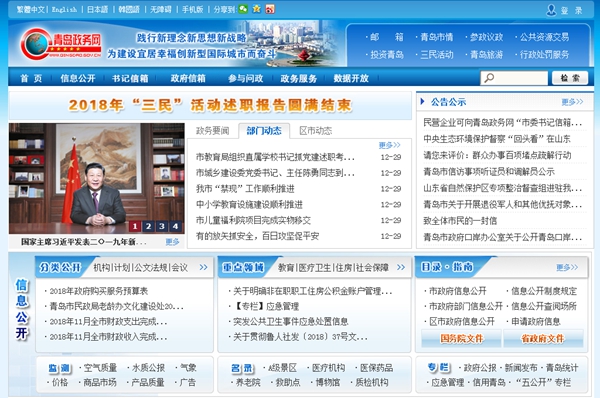Open the 公共资源交易 header link
This screenshot has height=398, width=600.
click(544, 37)
